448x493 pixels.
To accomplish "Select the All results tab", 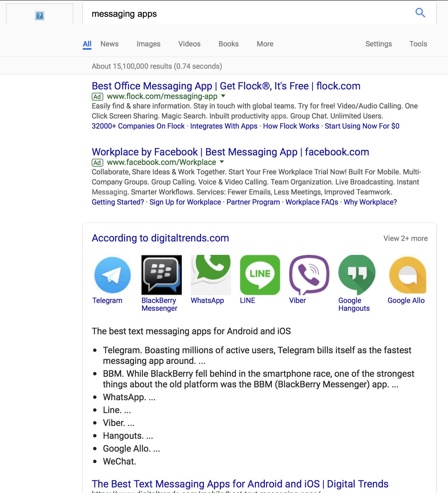I will (87, 44).
